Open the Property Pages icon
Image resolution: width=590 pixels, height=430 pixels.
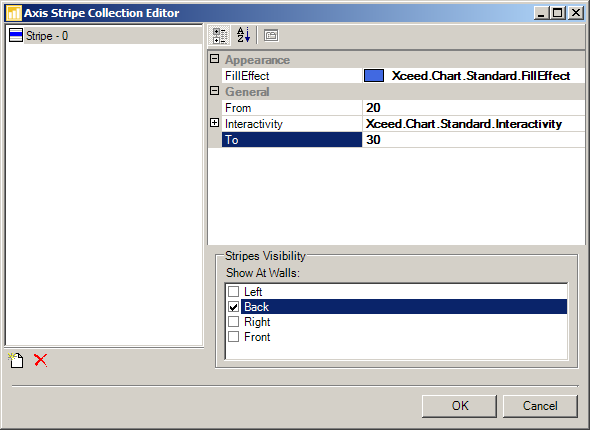coord(271,36)
